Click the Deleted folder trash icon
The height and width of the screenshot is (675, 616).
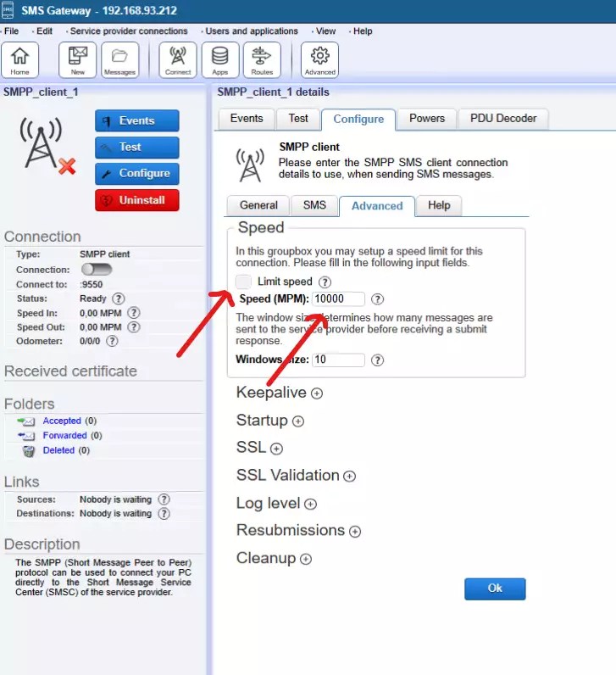point(29,451)
